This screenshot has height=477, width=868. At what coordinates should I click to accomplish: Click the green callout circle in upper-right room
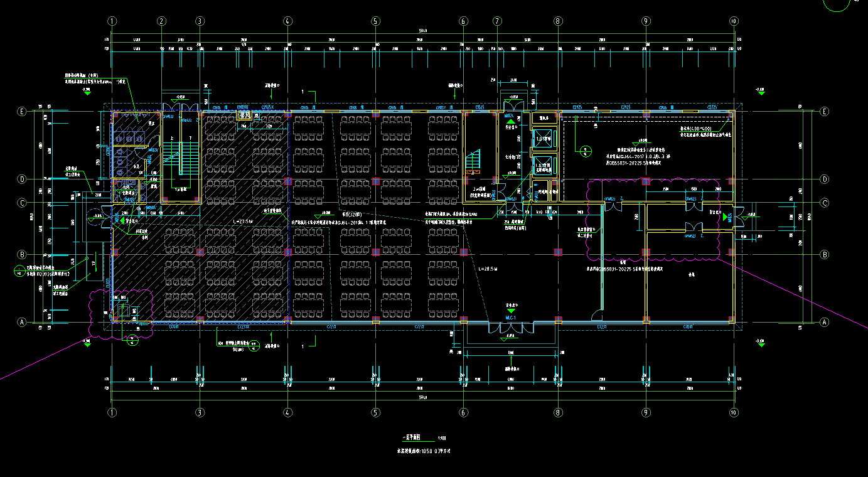pos(585,151)
